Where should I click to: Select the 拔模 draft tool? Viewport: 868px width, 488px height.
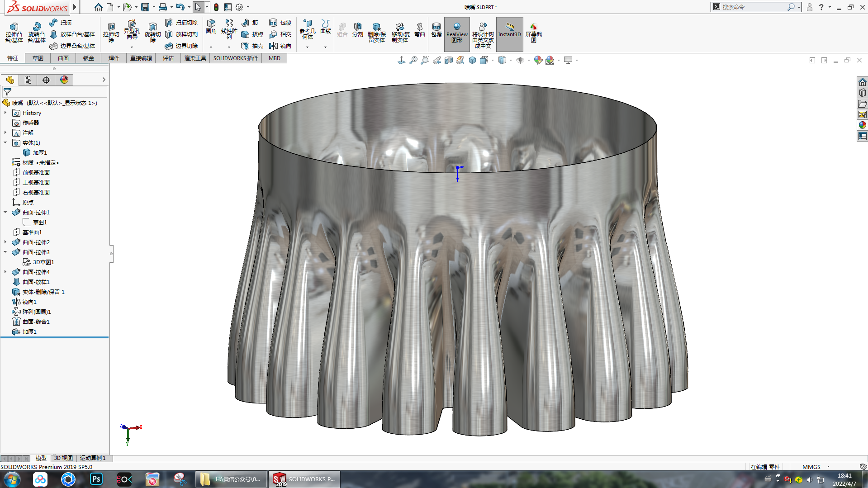(252, 34)
